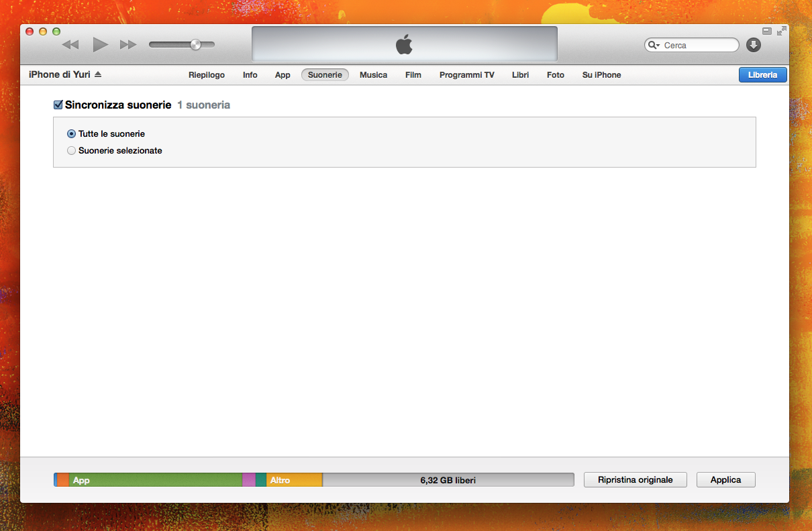Viewport: 812px width, 531px height.
Task: Eject iPhone di Yuri via eject icon
Action: [x=98, y=74]
